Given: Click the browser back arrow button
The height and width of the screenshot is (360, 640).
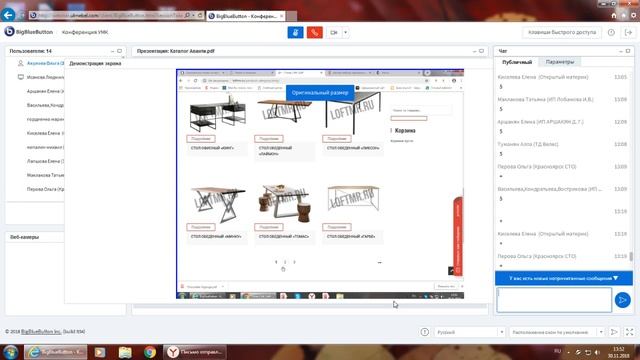Looking at the screenshot, I should [x=8, y=15].
